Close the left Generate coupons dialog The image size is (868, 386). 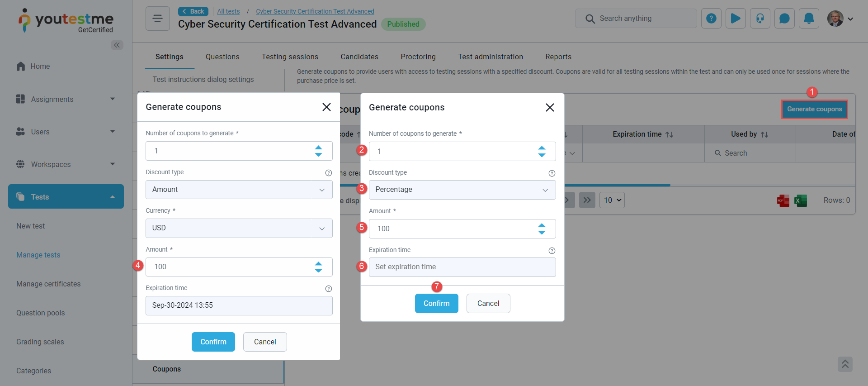(x=326, y=107)
